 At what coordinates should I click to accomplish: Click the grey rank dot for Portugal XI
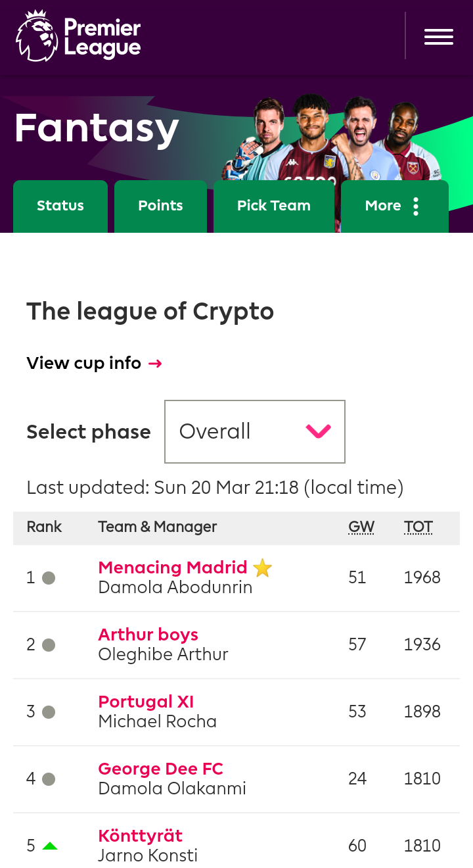tap(49, 712)
